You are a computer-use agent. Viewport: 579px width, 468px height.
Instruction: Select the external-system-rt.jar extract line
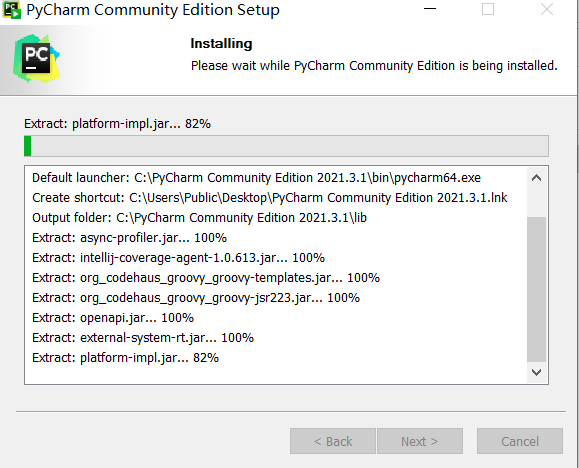(x=143, y=338)
